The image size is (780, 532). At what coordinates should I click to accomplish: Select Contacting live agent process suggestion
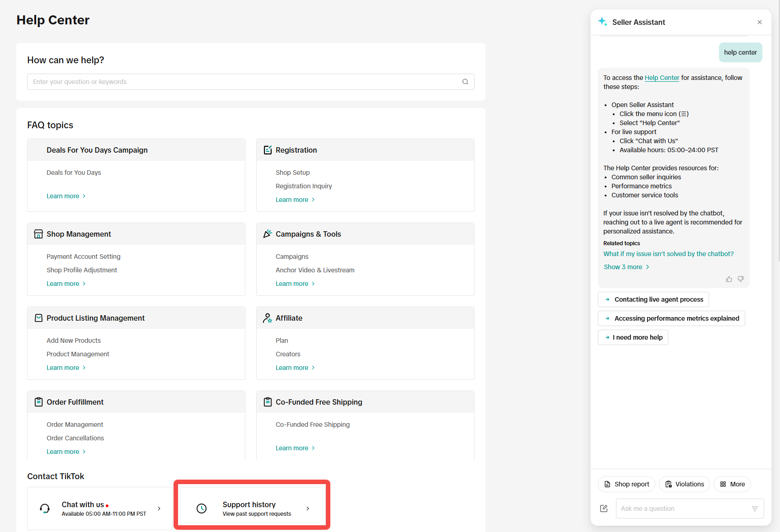(653, 299)
